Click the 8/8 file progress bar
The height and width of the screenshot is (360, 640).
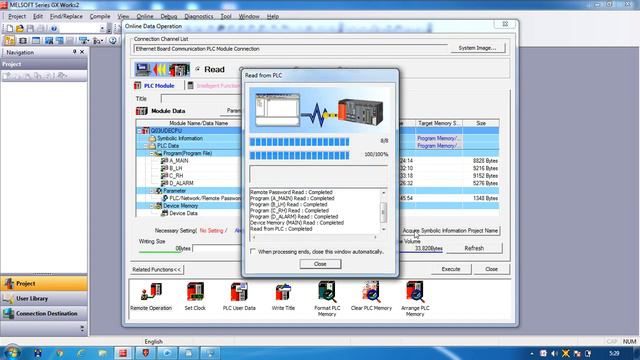300,142
